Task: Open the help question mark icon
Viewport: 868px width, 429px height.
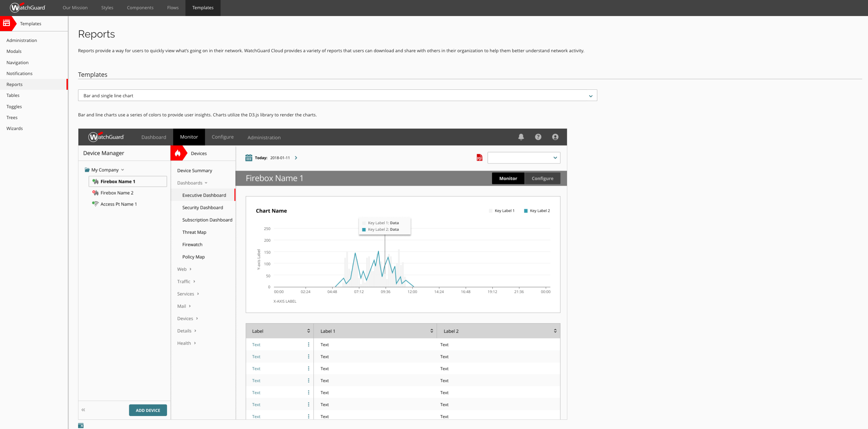Action: tap(538, 137)
